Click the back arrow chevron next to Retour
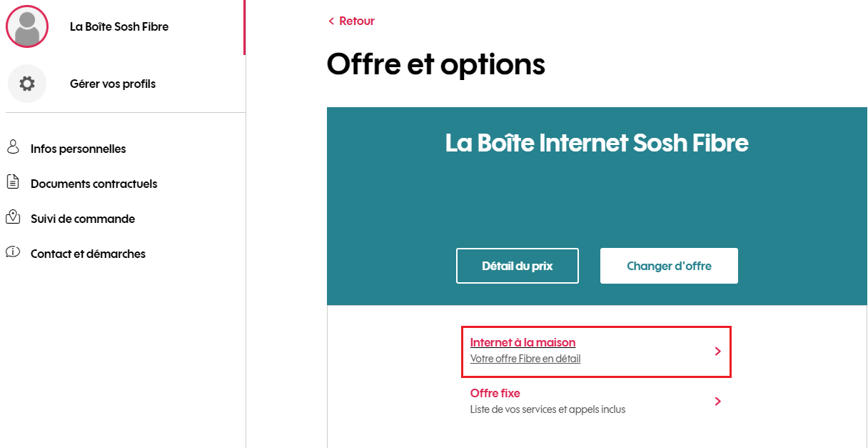868x448 pixels. point(331,21)
